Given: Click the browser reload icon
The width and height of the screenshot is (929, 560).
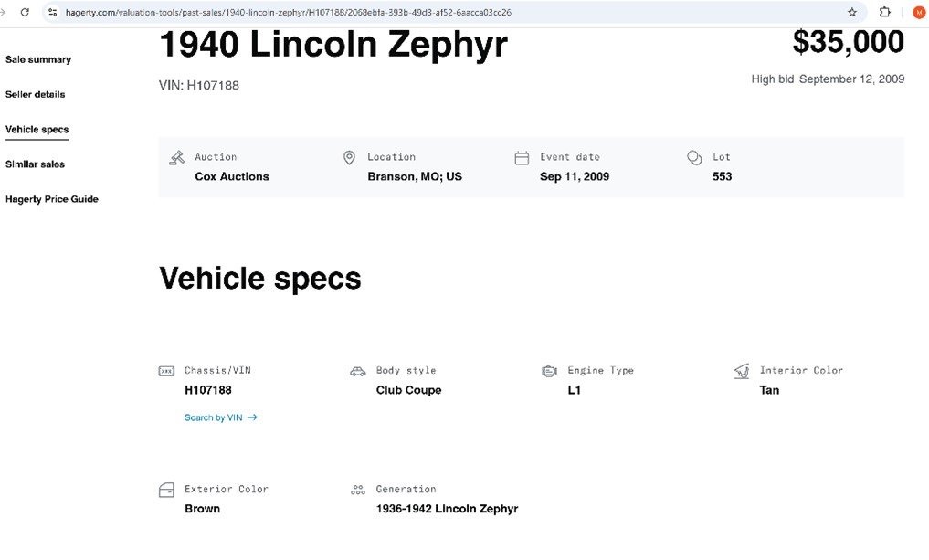Looking at the screenshot, I should 25,12.
